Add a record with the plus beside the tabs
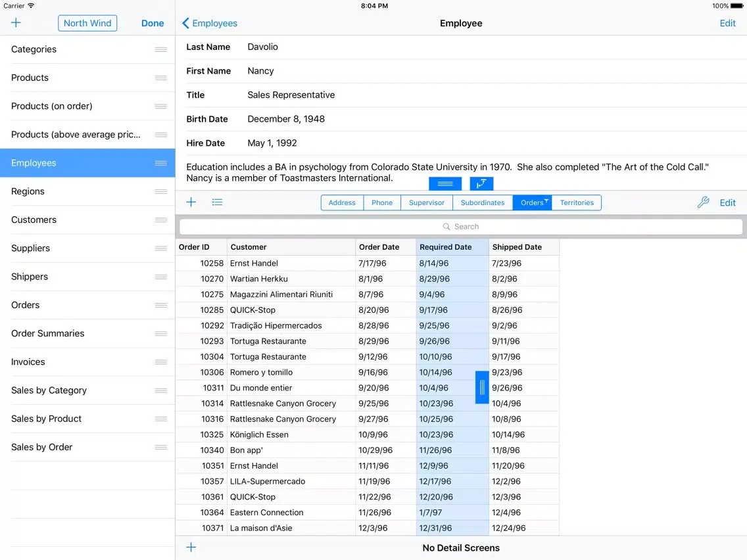Viewport: 747px width, 560px height. tap(191, 202)
